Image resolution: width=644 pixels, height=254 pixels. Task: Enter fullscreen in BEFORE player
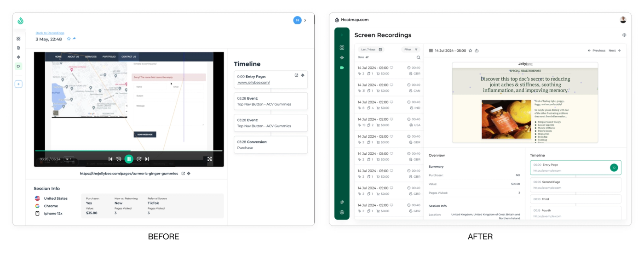(x=210, y=159)
